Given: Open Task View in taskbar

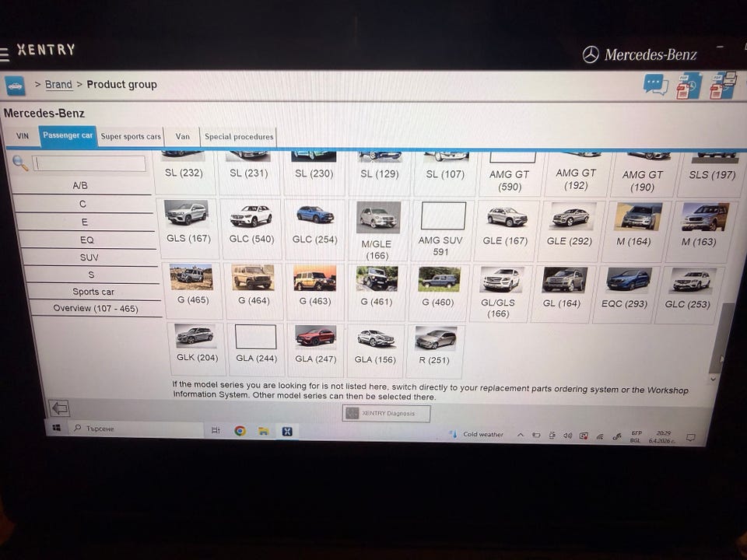Looking at the screenshot, I should click(x=216, y=430).
